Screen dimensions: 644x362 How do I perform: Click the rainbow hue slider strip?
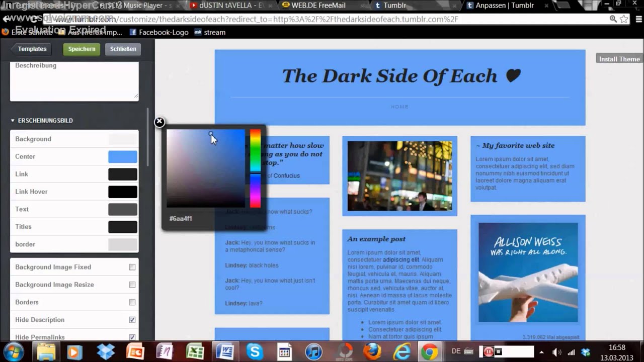tap(255, 168)
